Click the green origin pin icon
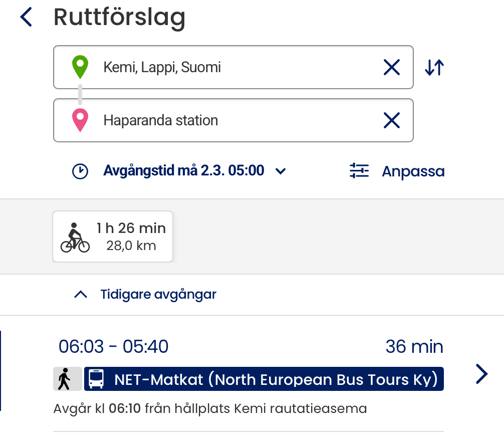Viewport: 504px width, 434px height. click(80, 67)
